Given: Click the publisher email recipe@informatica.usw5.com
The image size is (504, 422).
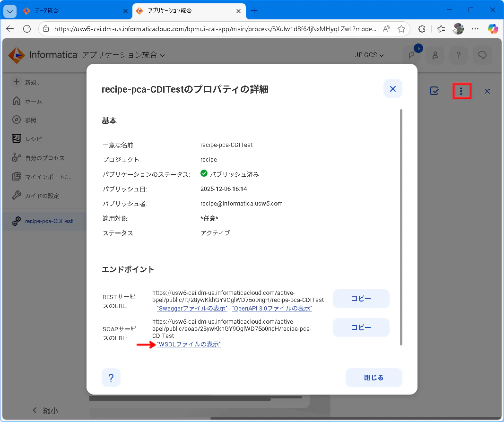Looking at the screenshot, I should point(242,204).
